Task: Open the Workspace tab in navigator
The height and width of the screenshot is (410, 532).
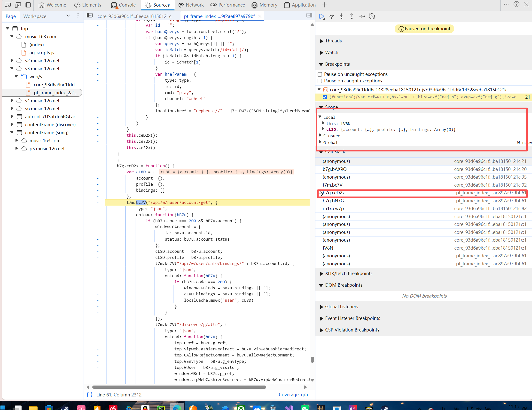Action: tap(35, 16)
